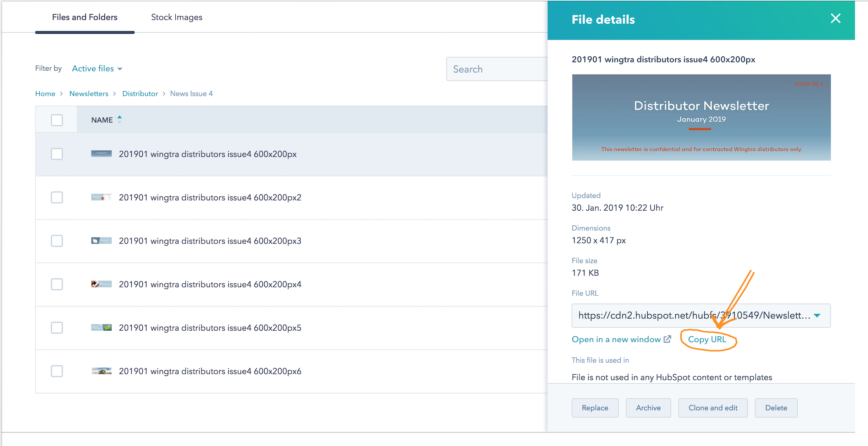Select the Files and Folders tab
The image size is (868, 446).
pyautogui.click(x=84, y=17)
